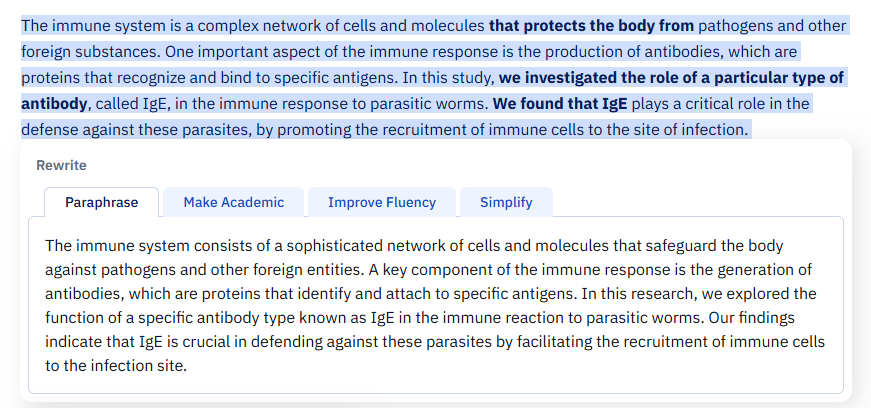The width and height of the screenshot is (871, 408).
Task: Click 'to the infection site.' in suggestion
Action: pos(116,366)
